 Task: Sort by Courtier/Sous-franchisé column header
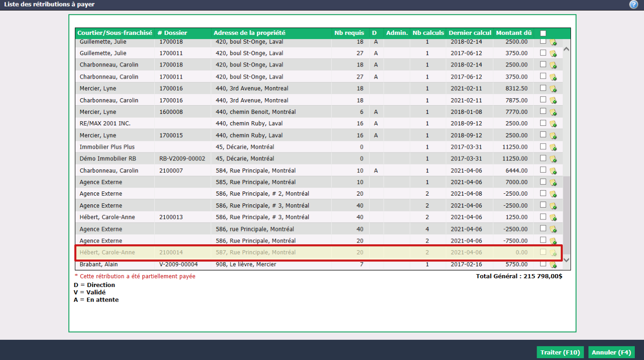click(115, 33)
